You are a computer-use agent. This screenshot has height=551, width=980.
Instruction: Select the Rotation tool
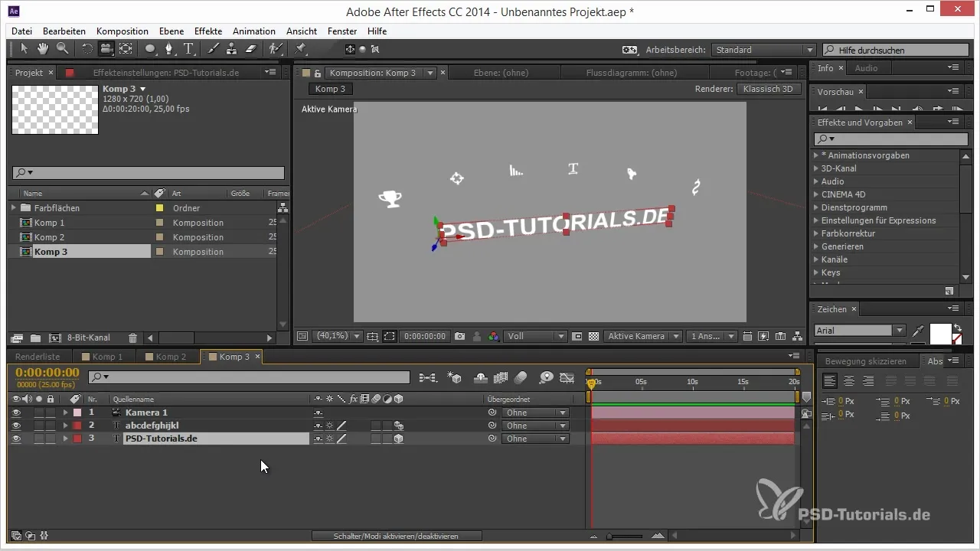[87, 49]
